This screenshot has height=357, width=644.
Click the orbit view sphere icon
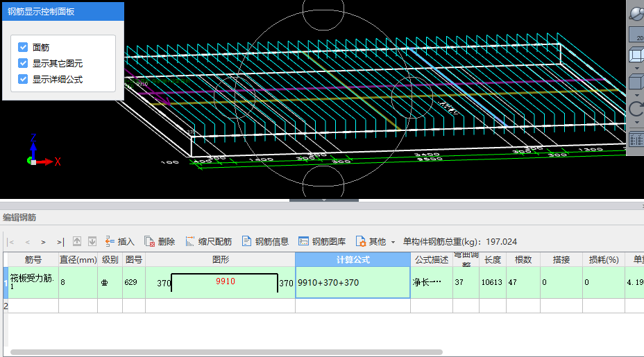[x=636, y=13]
